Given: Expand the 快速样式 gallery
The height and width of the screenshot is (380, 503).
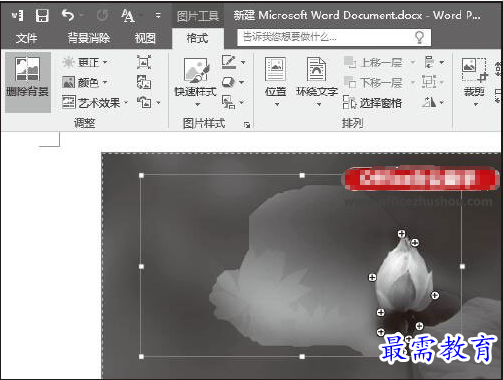Looking at the screenshot, I should point(198,105).
